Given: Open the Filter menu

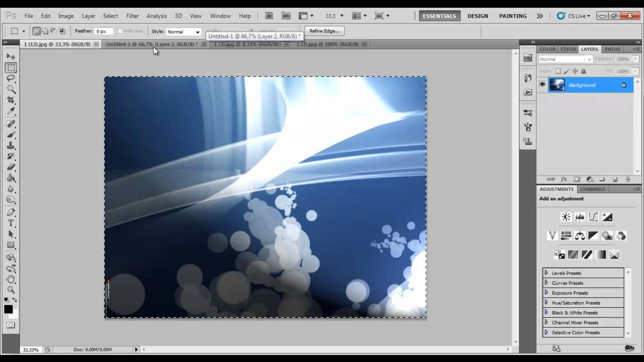Looking at the screenshot, I should [x=132, y=16].
